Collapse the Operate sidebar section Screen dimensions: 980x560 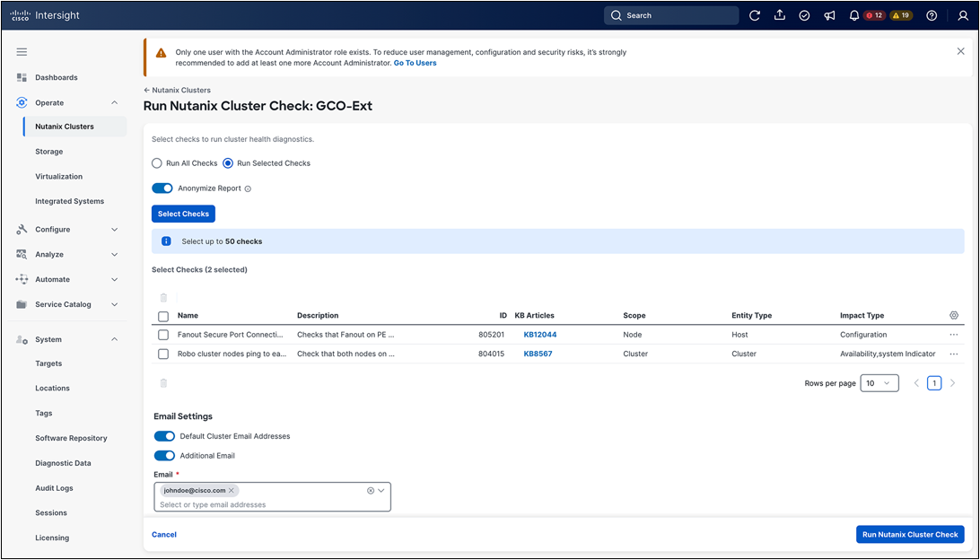114,102
